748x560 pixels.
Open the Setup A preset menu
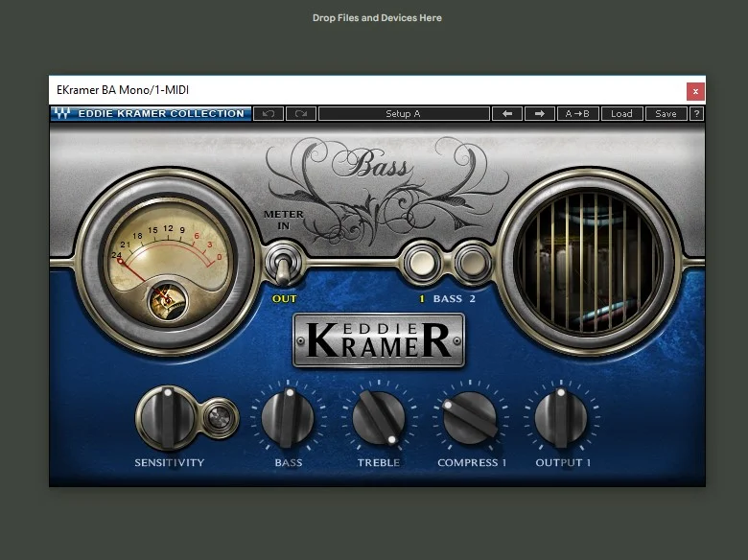[404, 114]
